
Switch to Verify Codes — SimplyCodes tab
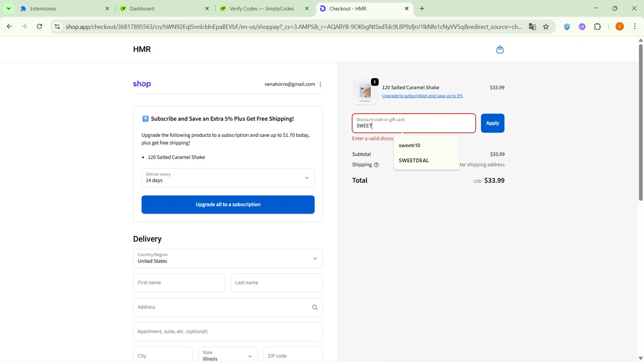pyautogui.click(x=264, y=9)
